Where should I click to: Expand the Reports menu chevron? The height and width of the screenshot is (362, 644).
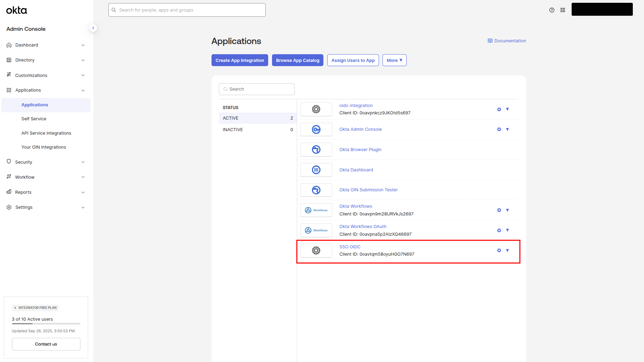pyautogui.click(x=83, y=192)
